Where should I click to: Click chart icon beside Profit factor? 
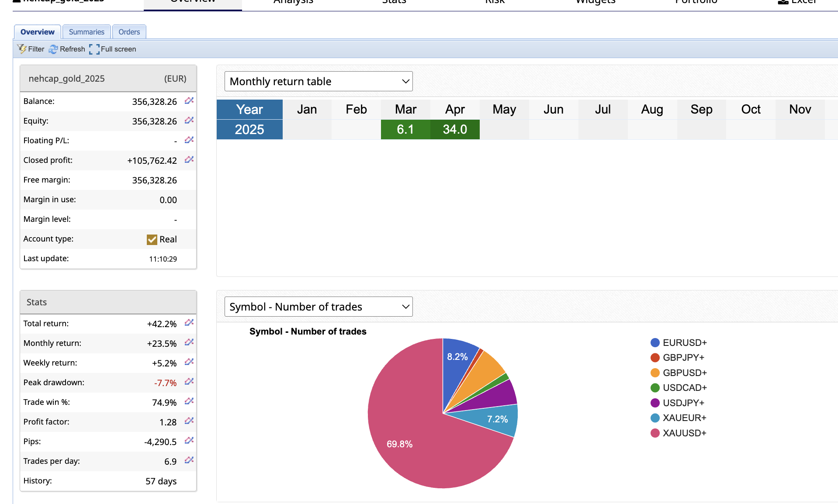pyautogui.click(x=189, y=421)
